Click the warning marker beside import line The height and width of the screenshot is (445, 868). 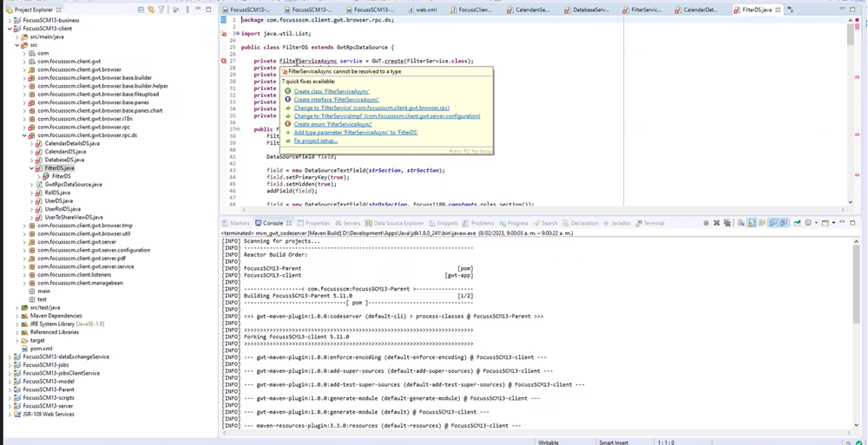click(224, 34)
